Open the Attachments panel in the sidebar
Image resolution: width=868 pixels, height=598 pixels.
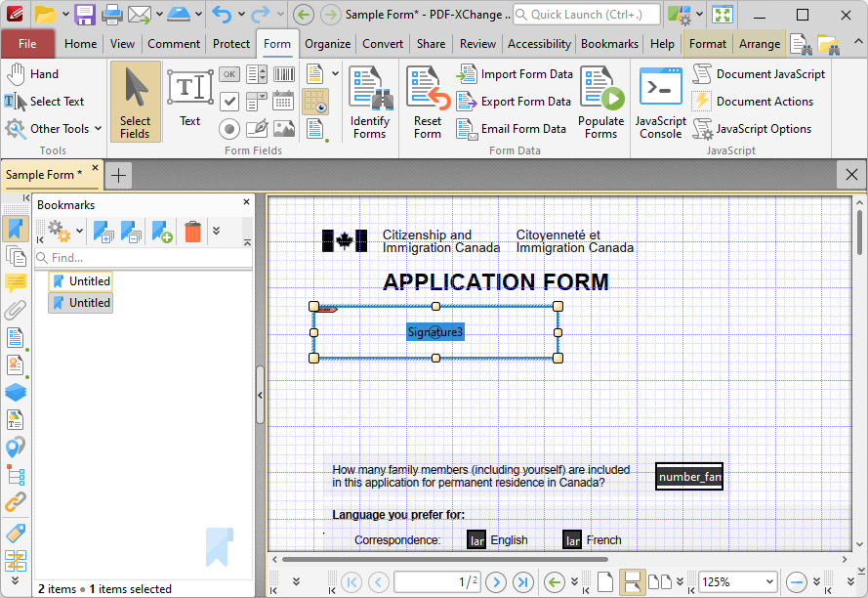point(15,310)
